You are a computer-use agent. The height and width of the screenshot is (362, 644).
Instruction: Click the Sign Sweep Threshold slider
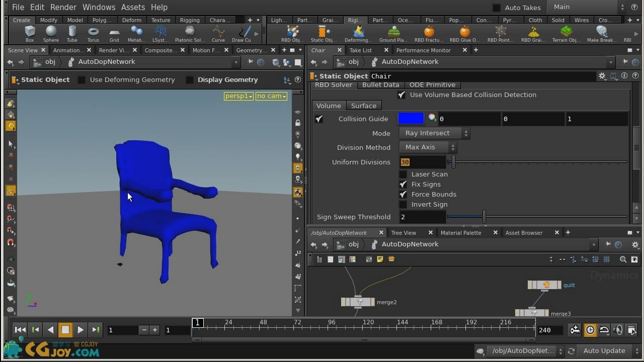click(537, 217)
